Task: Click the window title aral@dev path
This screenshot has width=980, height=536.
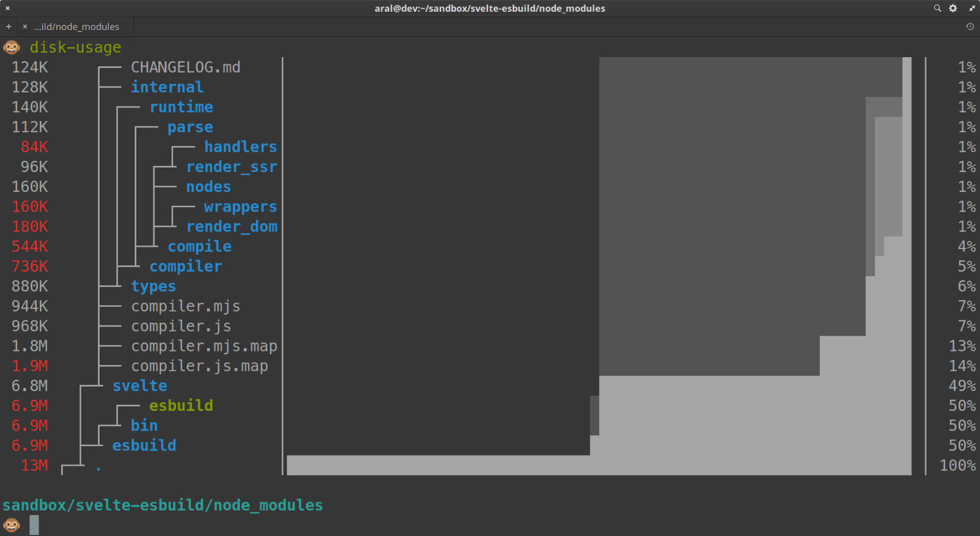Action: coord(490,8)
